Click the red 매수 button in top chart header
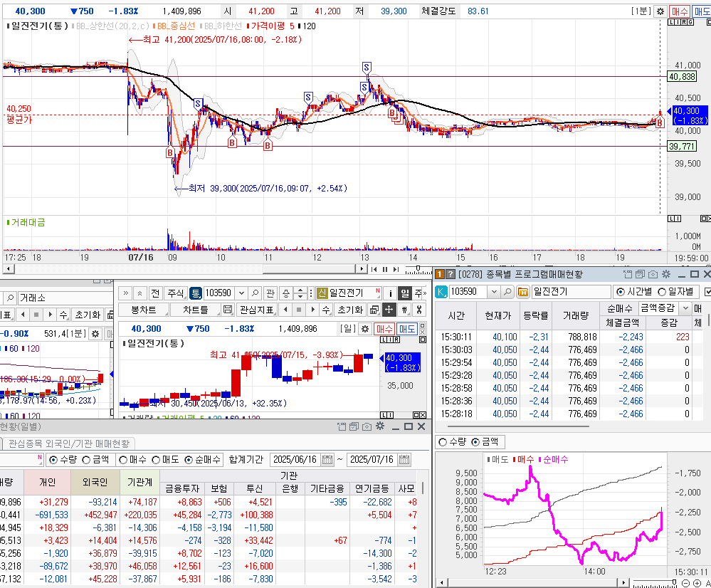 pos(679,11)
